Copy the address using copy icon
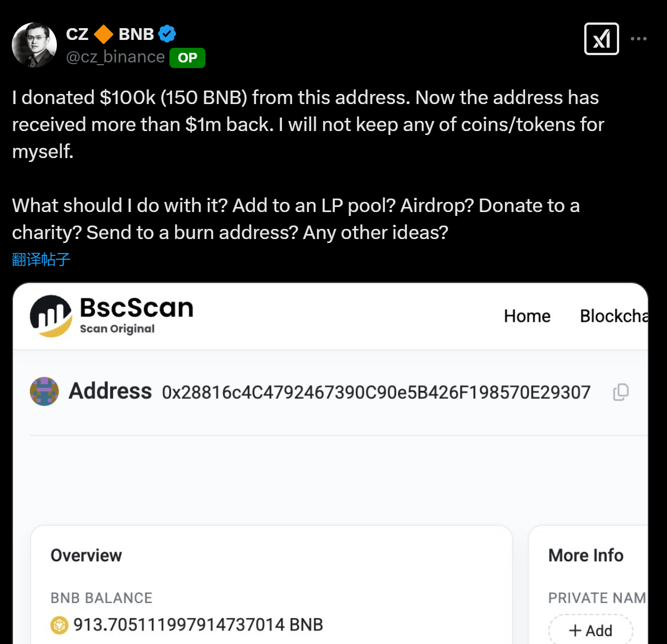The height and width of the screenshot is (644, 667). click(x=620, y=392)
